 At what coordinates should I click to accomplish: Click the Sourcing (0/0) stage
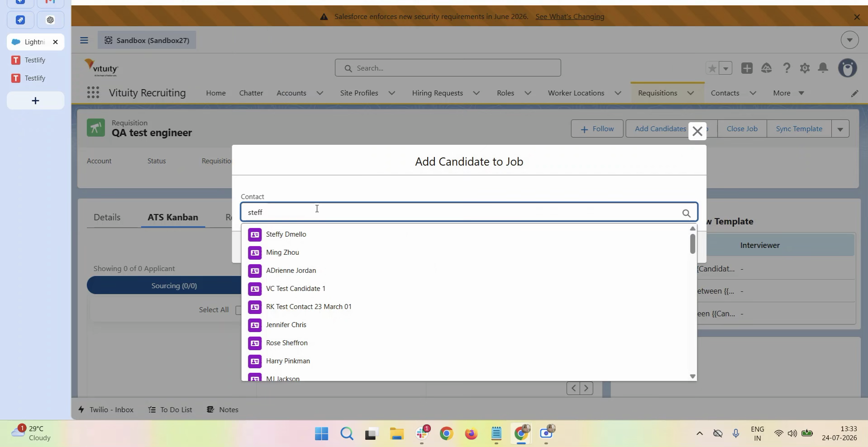click(x=174, y=286)
